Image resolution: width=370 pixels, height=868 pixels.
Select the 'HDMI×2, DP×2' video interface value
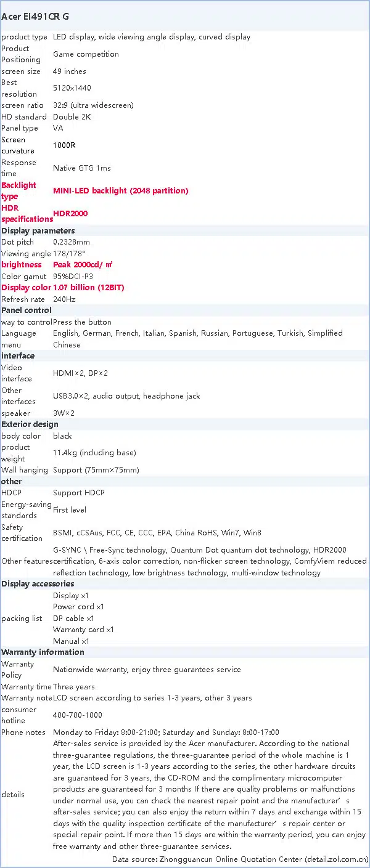81,373
